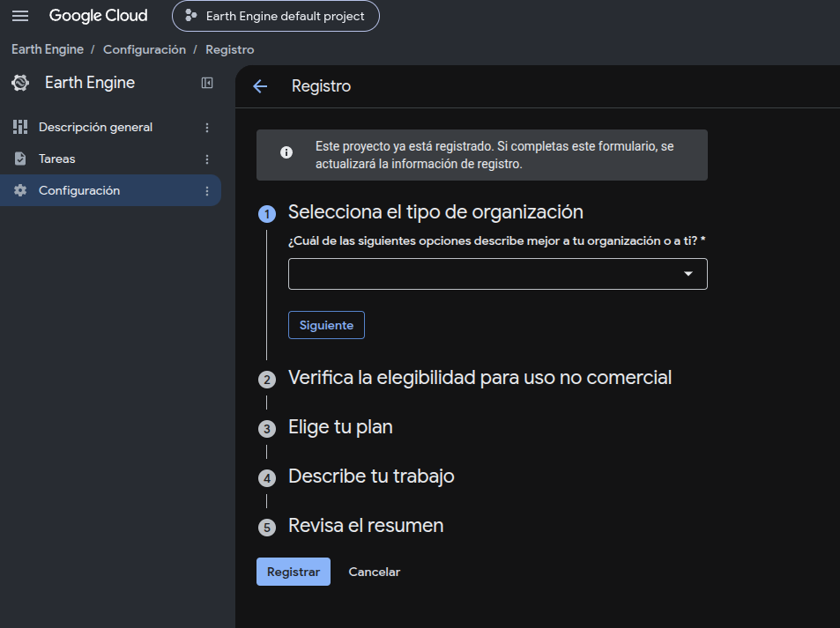Open more options for Descripción general
The width and height of the screenshot is (840, 628).
(x=207, y=128)
